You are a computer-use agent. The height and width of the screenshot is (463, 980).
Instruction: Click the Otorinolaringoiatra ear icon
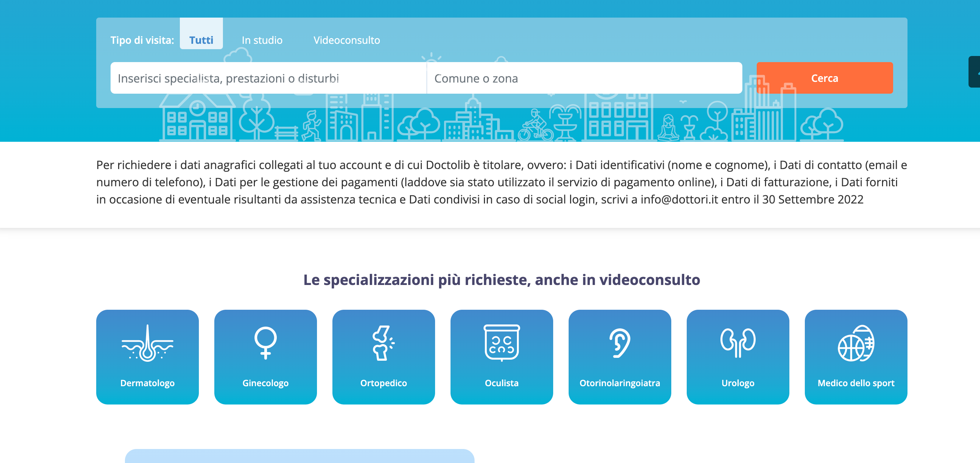pyautogui.click(x=620, y=343)
